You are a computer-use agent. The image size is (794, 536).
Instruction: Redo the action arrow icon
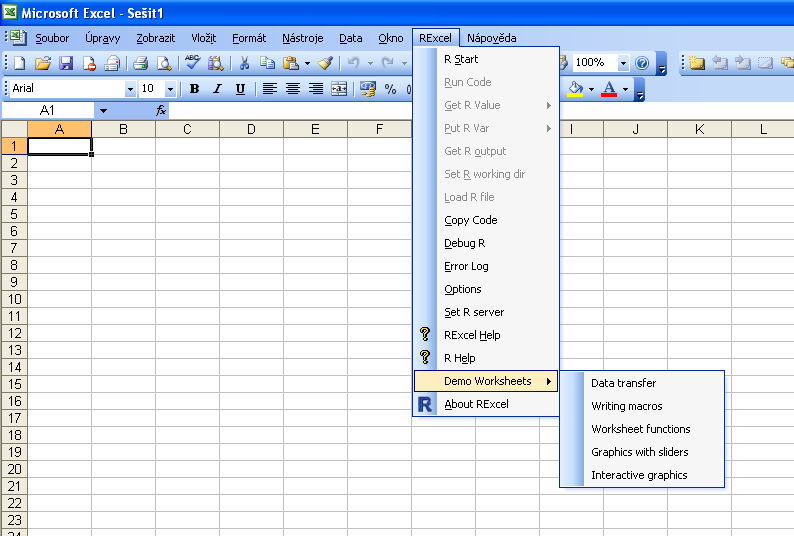tap(387, 63)
